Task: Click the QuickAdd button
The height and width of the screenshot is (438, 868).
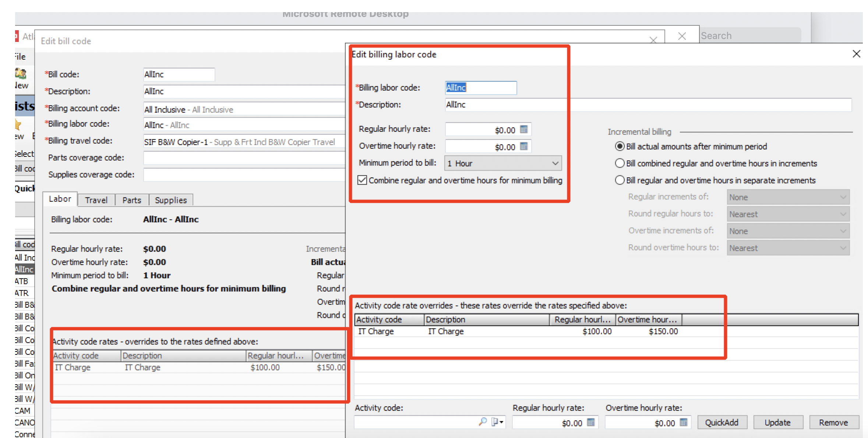Action: [x=722, y=422]
